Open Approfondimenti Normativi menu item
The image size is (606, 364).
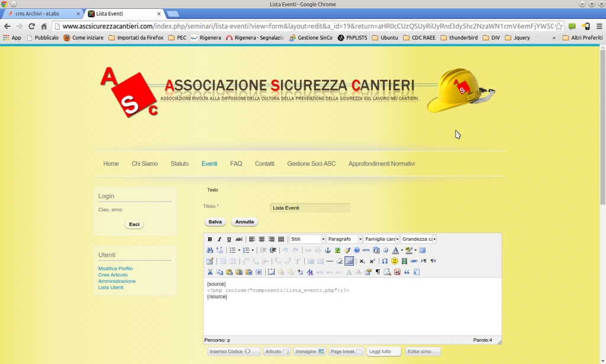pos(382,164)
